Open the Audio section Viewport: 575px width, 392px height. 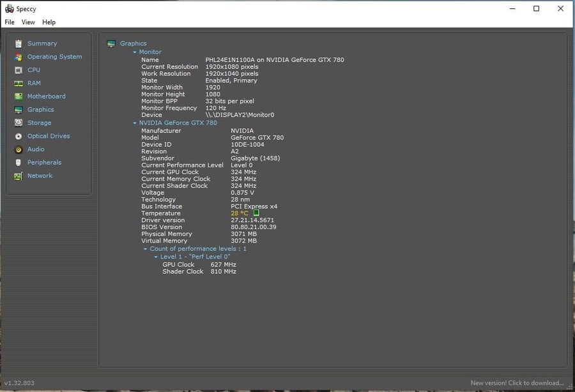tap(36, 149)
